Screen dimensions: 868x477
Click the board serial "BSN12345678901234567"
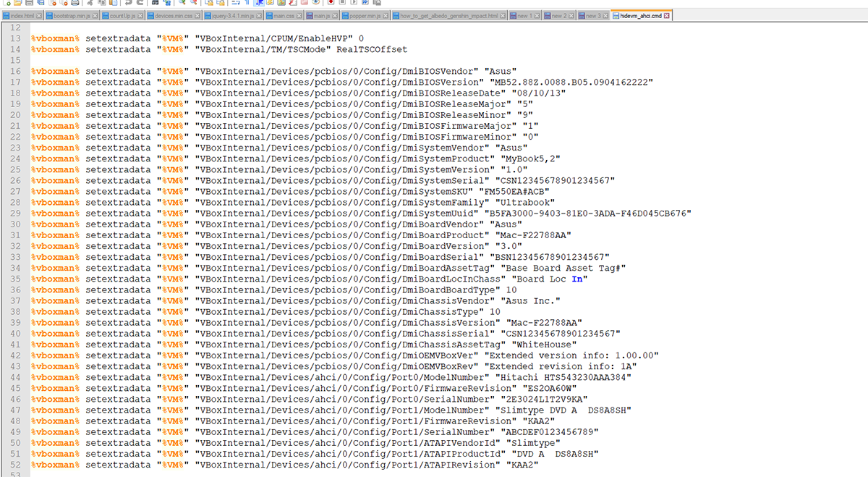click(x=553, y=257)
